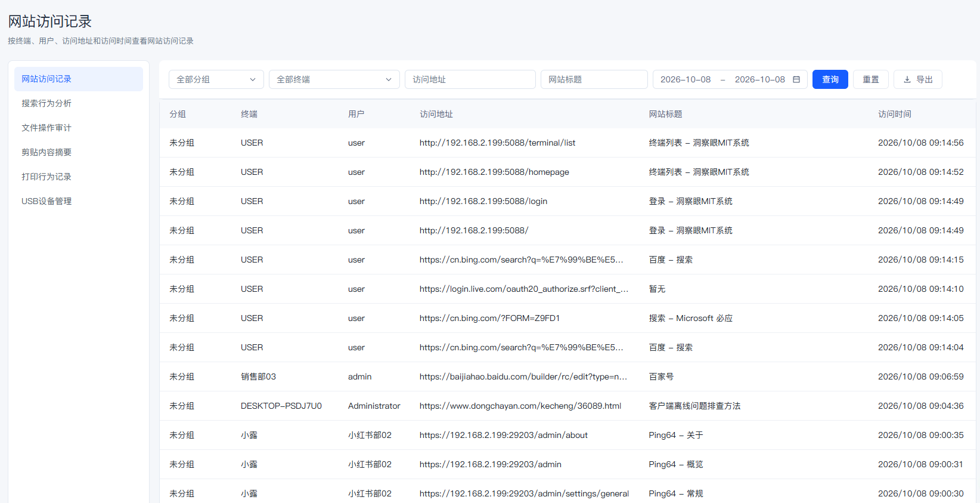Click URL http://192.168.2.199:5088/login
The height and width of the screenshot is (503, 980).
pyautogui.click(x=483, y=201)
